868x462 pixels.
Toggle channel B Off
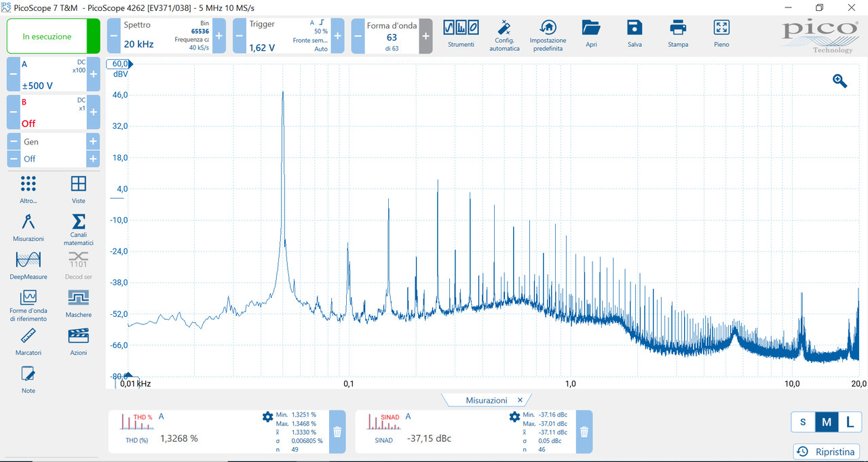pyautogui.click(x=29, y=123)
